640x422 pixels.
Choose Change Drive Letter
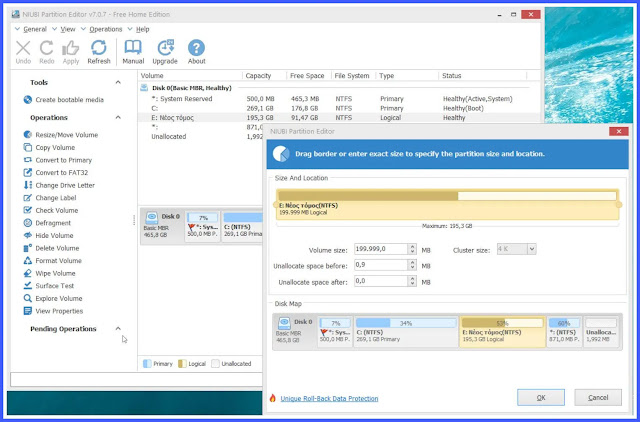click(x=59, y=185)
